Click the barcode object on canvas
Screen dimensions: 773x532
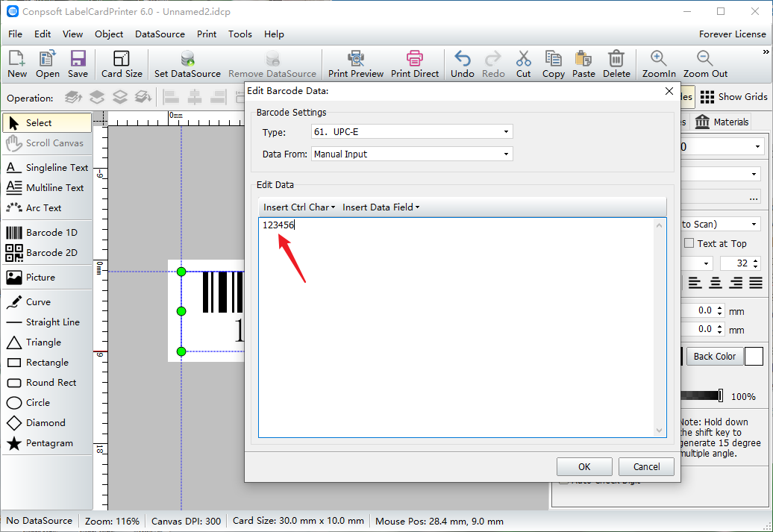pos(213,310)
